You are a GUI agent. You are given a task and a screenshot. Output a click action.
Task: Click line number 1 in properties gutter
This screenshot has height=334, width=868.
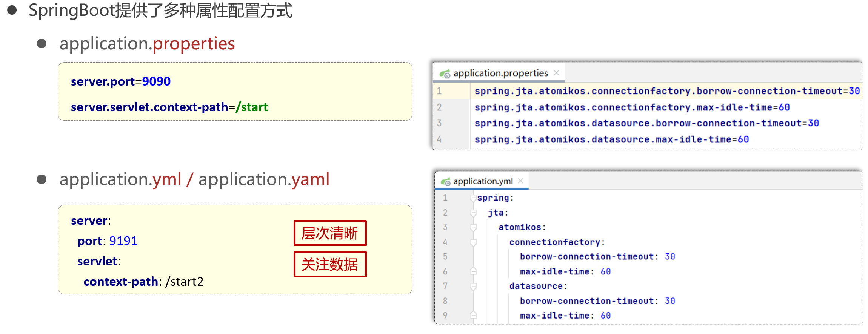click(x=439, y=91)
